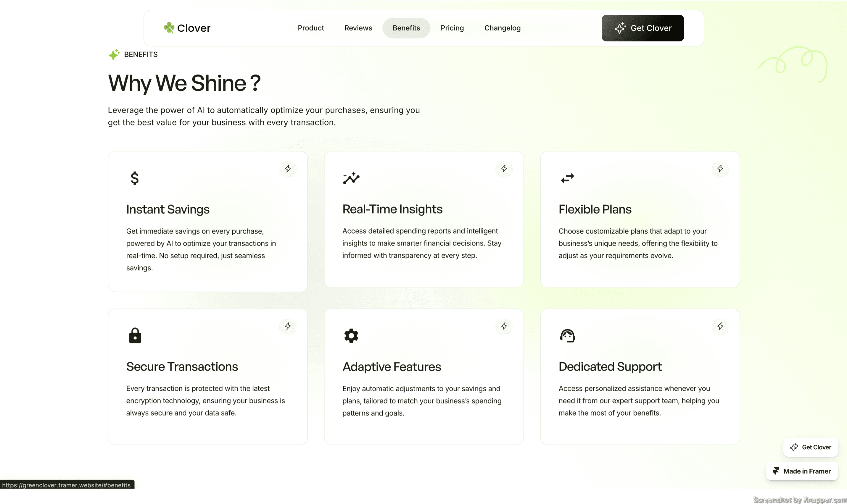The width and height of the screenshot is (847, 504).
Task: Click the lightning bolt badge on Adaptive Features
Action: (x=504, y=326)
